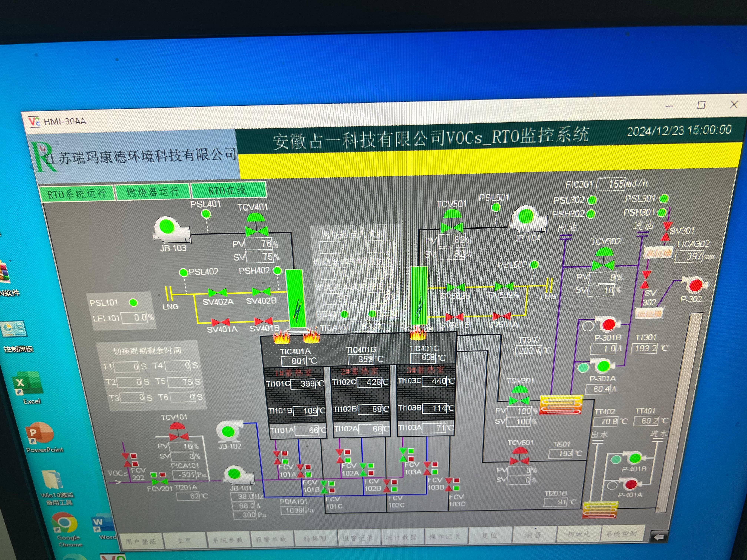Click the 高位槽 button

tap(658, 252)
